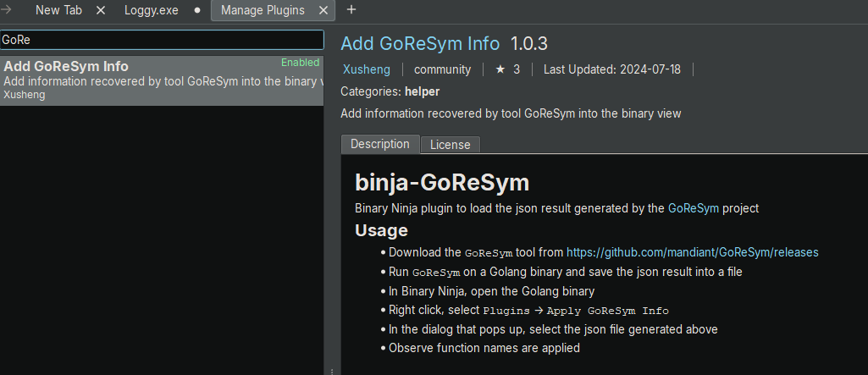Screen dimensions: 868x375
Task: Click the community label
Action: 442,69
